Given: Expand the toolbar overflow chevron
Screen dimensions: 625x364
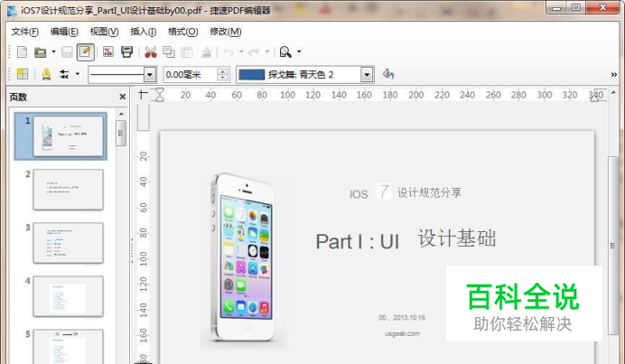Looking at the screenshot, I should [x=614, y=75].
